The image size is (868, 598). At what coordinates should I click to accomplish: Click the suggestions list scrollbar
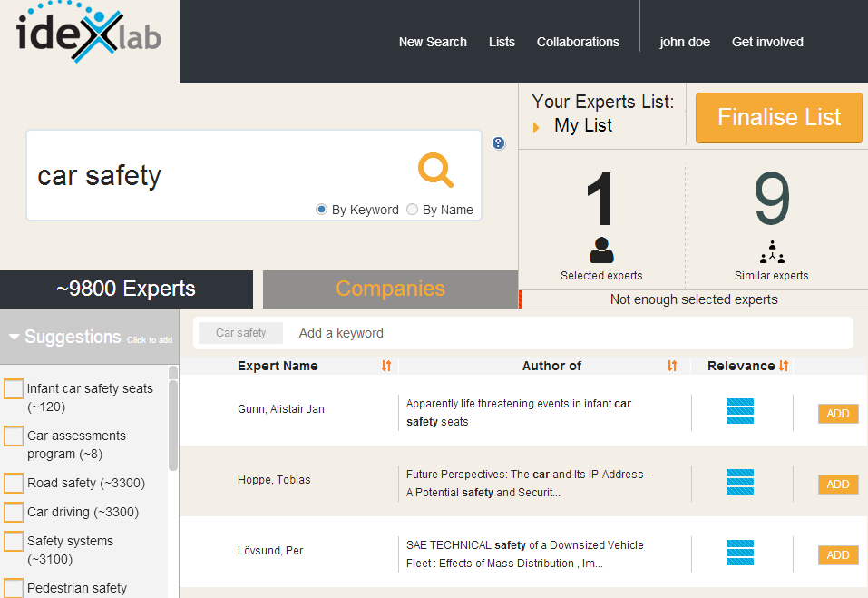click(x=173, y=417)
